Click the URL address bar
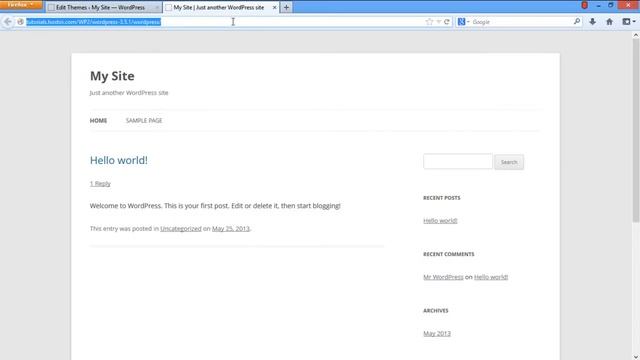This screenshot has width=640, height=360. tap(224, 22)
